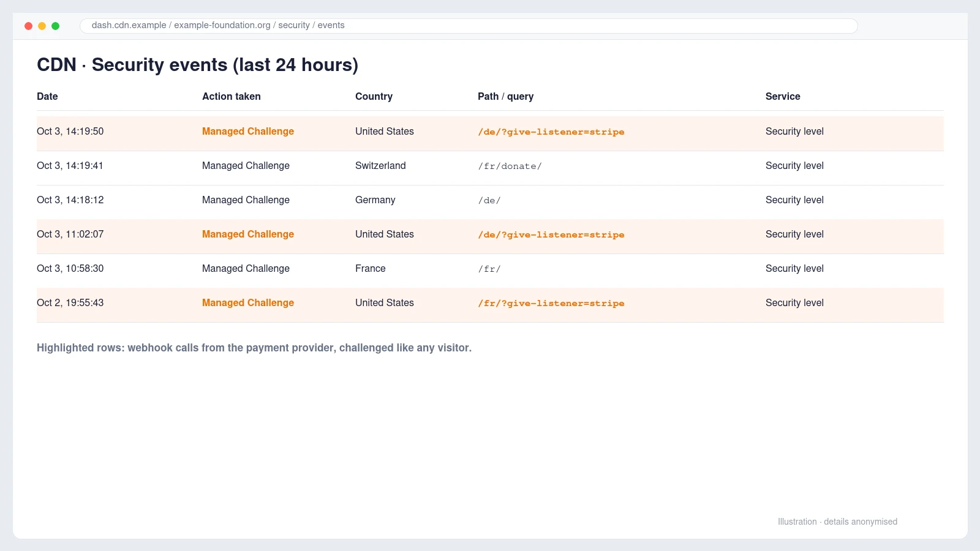Click Managed Challenge in the France row

pyautogui.click(x=246, y=268)
